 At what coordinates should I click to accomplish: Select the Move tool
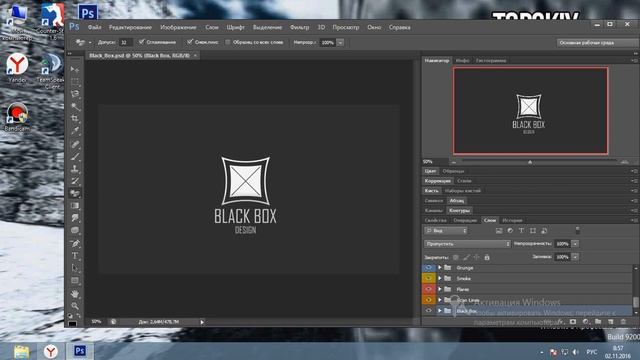click(x=75, y=69)
